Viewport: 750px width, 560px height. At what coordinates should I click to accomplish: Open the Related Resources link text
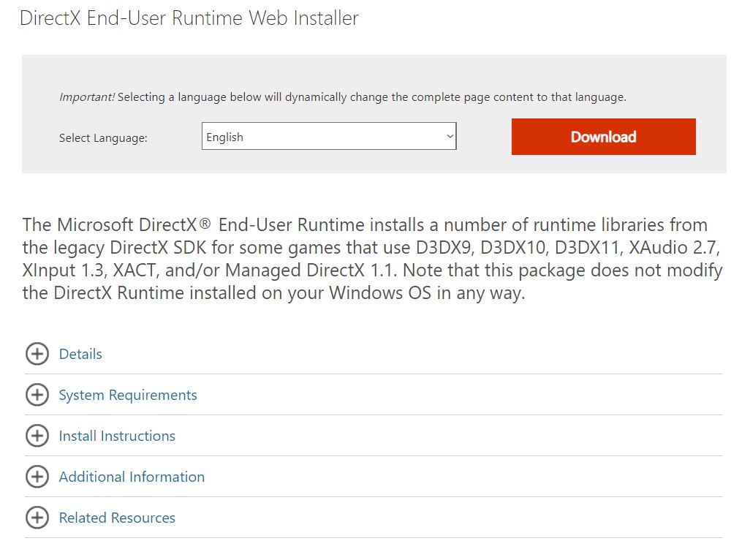[117, 518]
